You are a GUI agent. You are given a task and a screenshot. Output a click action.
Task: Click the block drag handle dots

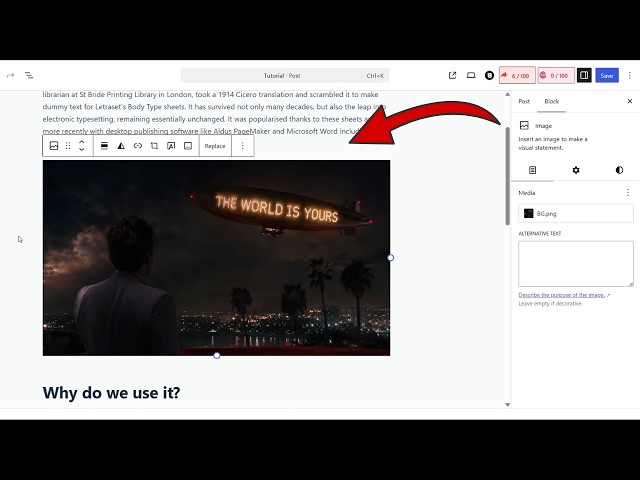click(x=68, y=146)
